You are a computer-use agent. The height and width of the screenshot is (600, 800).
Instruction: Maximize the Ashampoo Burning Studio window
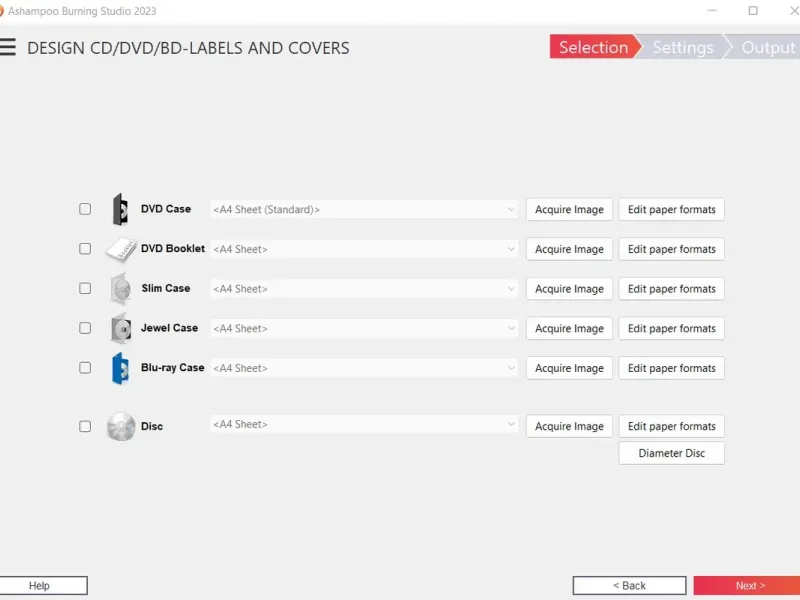753,11
